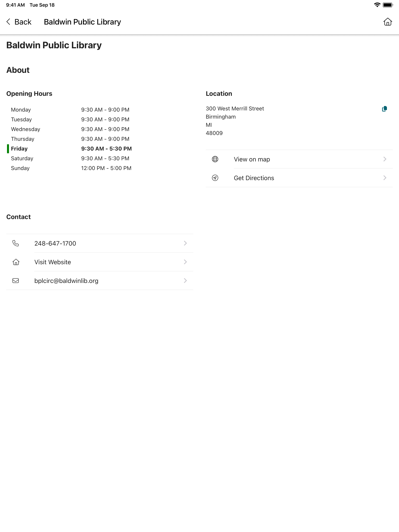399x532 pixels.
Task: Call 248-647-1700
Action: pos(100,243)
